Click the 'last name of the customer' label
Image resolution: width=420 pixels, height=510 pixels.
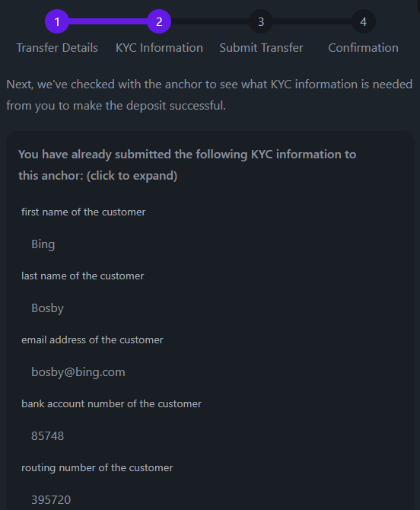(x=83, y=276)
